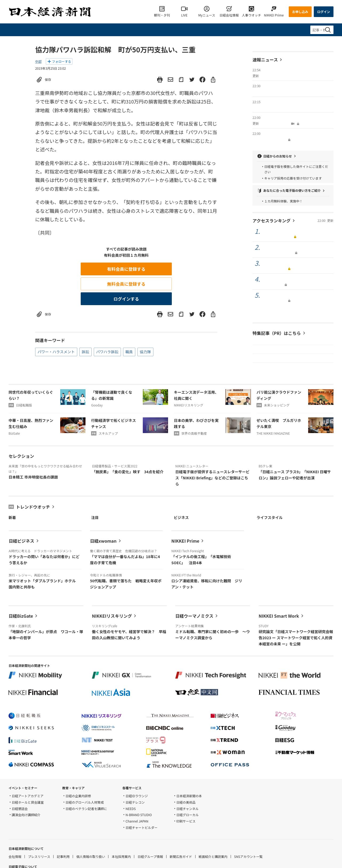Click the ログインする button
This screenshot has width=342, height=868.
126,298
